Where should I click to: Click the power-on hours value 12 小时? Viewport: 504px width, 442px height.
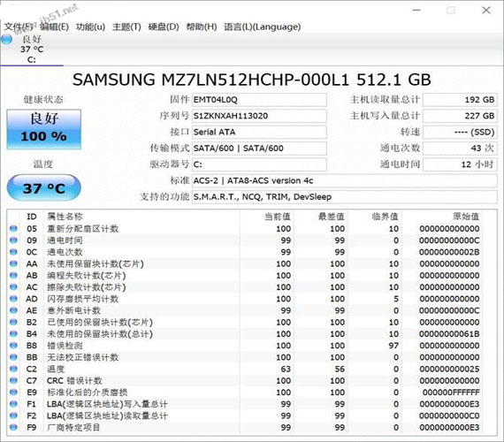point(460,164)
